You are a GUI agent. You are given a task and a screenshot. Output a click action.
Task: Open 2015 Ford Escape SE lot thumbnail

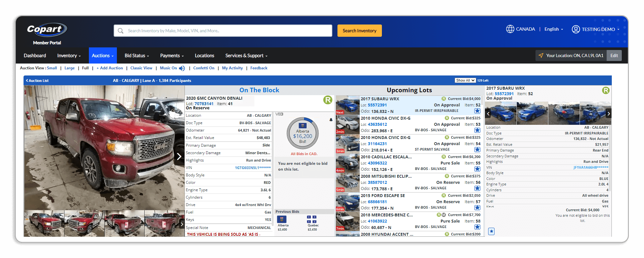coord(347,202)
